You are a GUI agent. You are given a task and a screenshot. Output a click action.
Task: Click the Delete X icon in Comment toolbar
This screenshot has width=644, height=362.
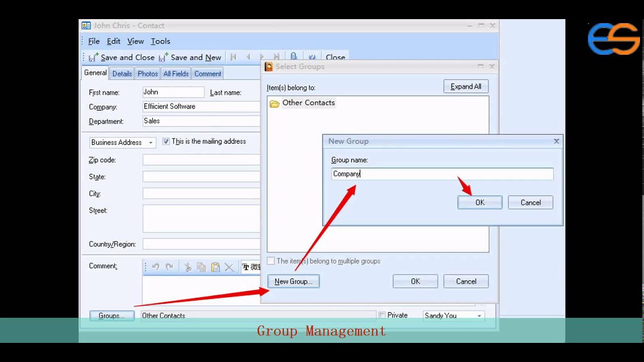pyautogui.click(x=229, y=267)
